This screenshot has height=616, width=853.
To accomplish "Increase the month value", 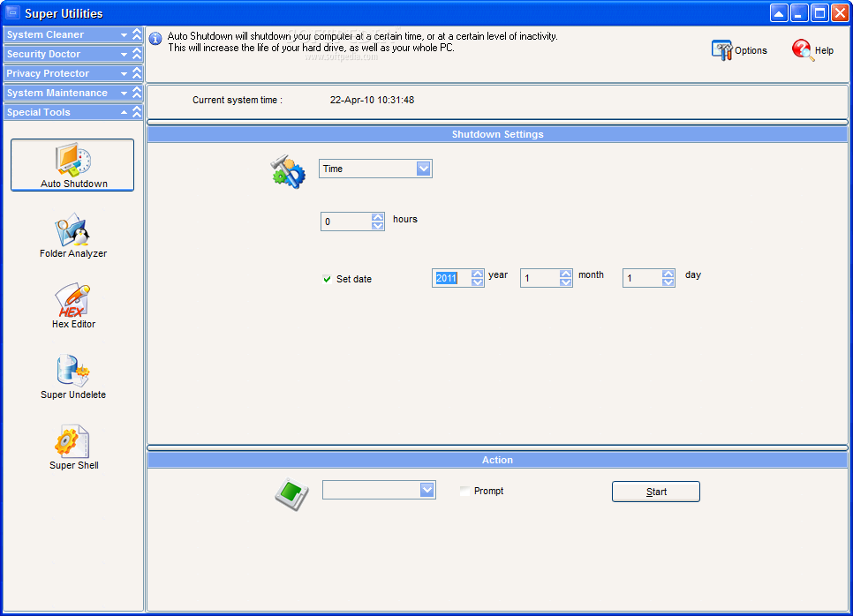I will (x=566, y=274).
